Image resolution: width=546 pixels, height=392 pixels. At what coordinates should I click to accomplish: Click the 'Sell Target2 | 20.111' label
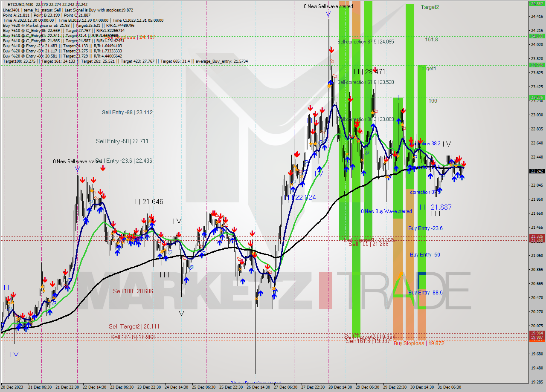coord(134,326)
